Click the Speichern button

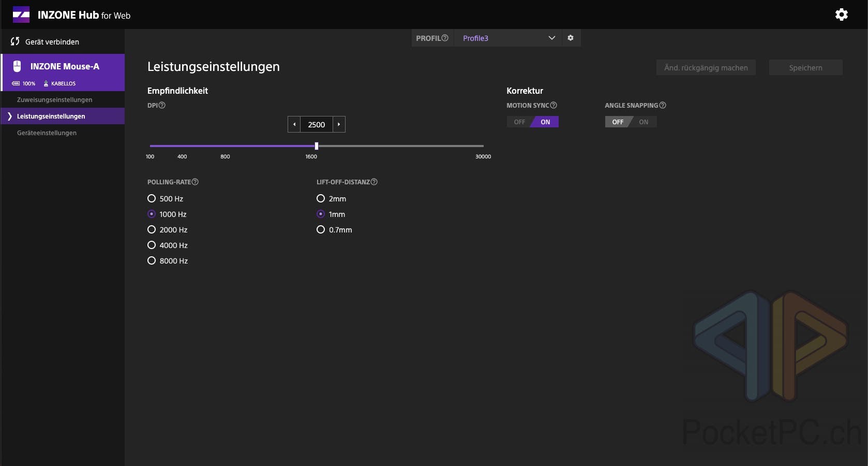[x=805, y=67]
